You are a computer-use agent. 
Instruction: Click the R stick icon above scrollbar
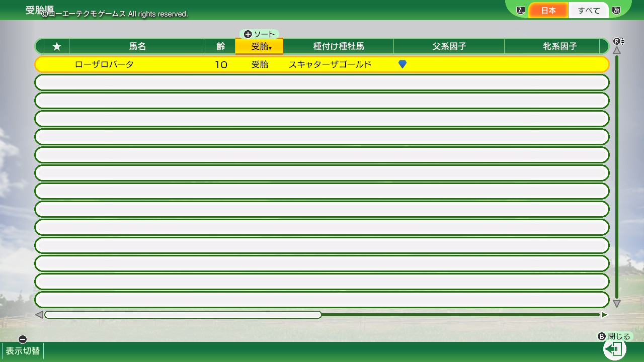[x=617, y=41]
